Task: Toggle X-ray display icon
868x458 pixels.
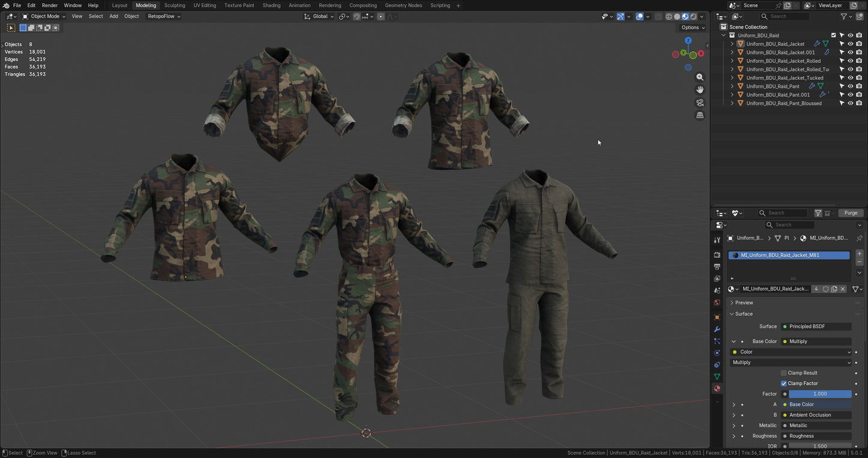Action: click(658, 16)
